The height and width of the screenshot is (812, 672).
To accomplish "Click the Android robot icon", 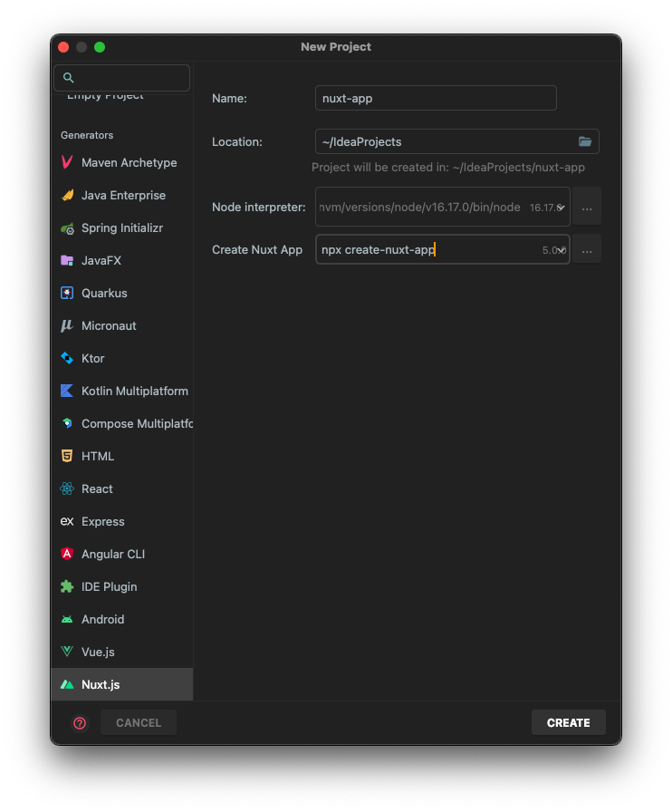I will 67,619.
